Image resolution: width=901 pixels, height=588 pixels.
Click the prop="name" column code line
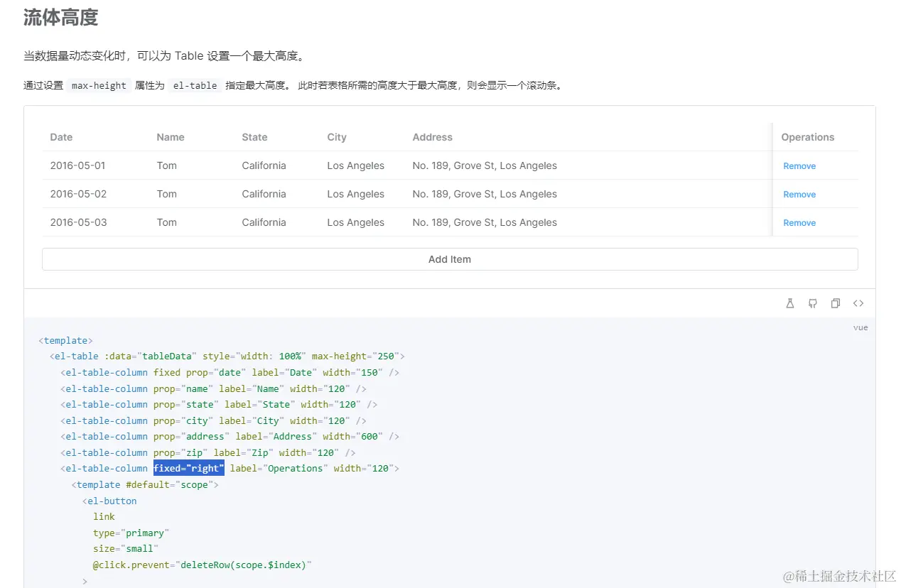214,388
